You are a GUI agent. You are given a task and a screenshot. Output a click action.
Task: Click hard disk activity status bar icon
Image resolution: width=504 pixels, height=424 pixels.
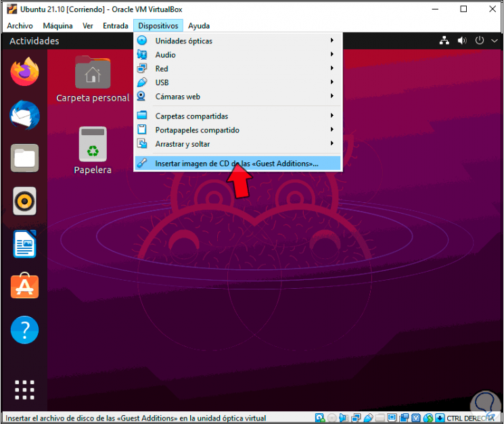(x=320, y=418)
